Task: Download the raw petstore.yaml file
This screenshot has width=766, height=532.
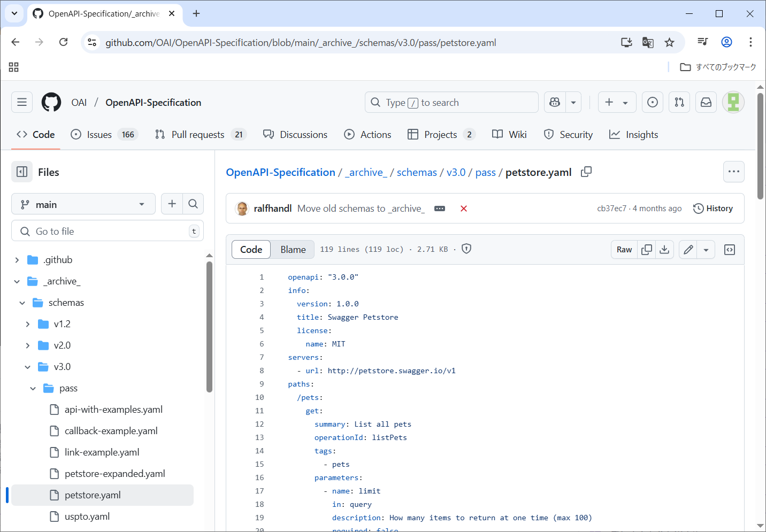Action: click(664, 250)
